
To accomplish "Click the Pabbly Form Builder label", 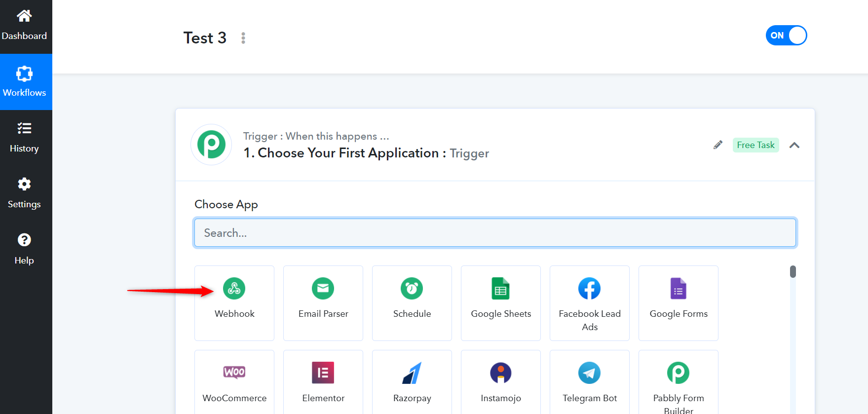I will click(679, 404).
